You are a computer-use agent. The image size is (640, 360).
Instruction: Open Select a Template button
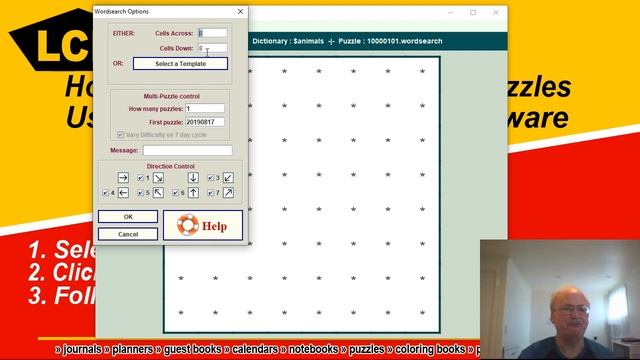click(x=180, y=64)
